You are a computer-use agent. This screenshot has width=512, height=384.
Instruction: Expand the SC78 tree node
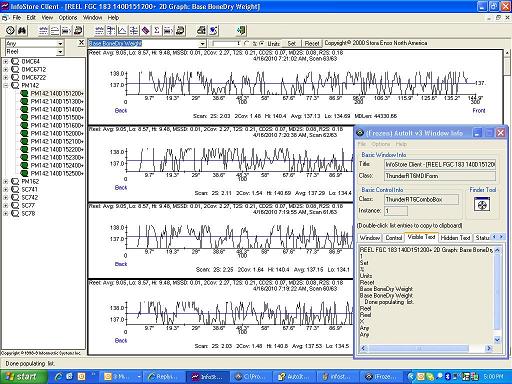[6, 213]
